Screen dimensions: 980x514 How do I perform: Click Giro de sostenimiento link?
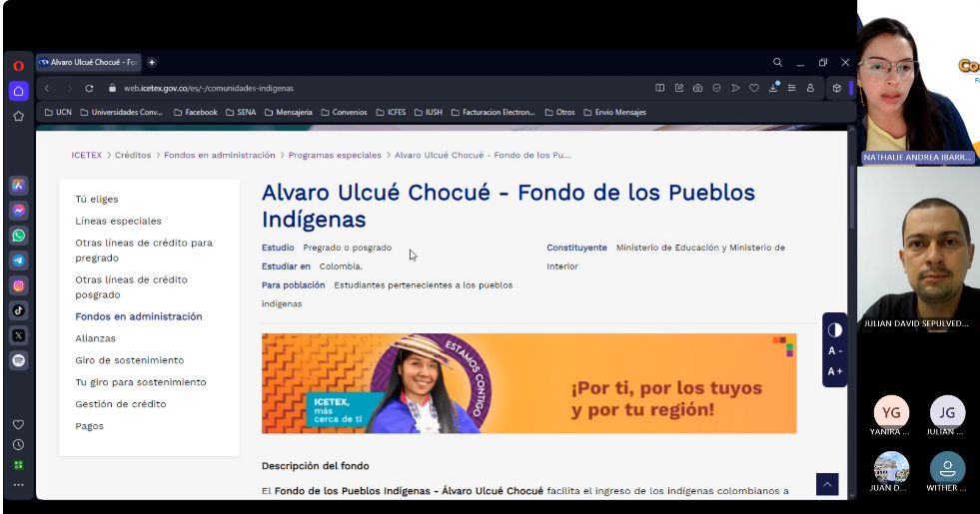pyautogui.click(x=129, y=360)
